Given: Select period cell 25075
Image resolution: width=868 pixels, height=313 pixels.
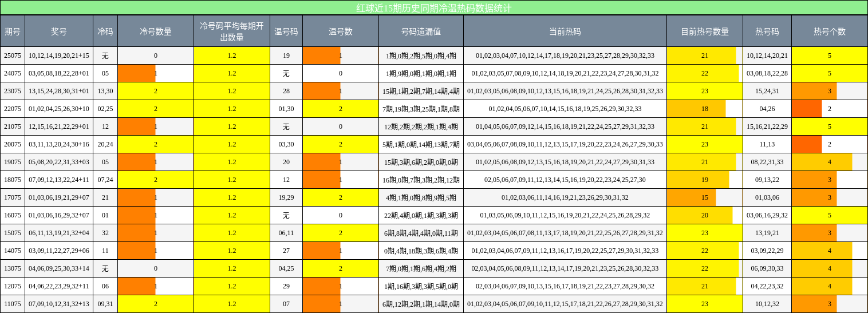Looking at the screenshot, I should click(x=13, y=56).
